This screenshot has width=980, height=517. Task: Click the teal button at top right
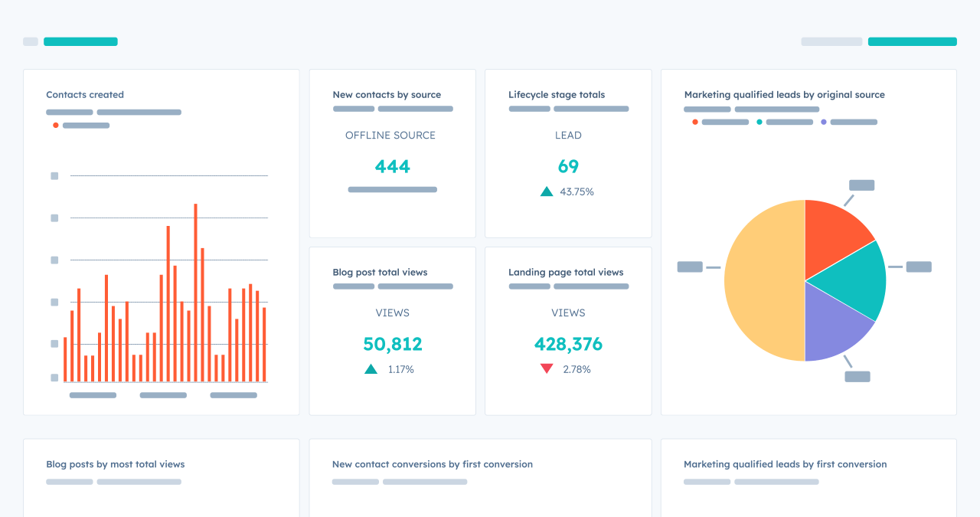point(913,41)
